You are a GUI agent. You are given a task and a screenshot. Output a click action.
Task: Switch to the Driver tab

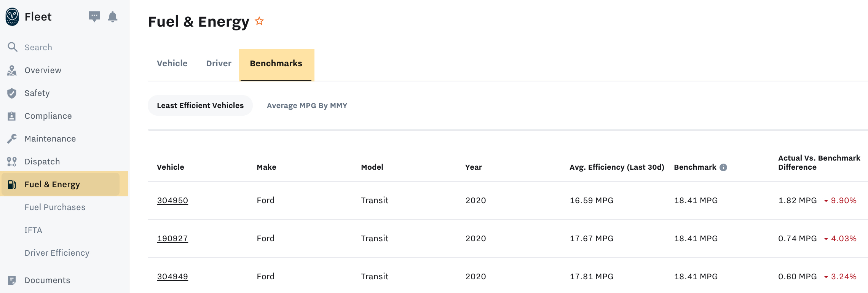click(x=219, y=64)
